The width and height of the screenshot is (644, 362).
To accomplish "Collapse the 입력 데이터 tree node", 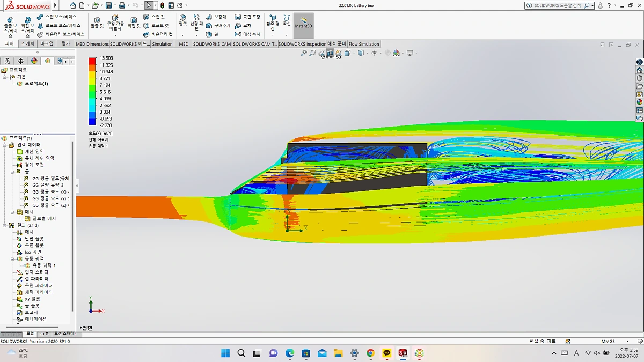I will (x=5, y=145).
